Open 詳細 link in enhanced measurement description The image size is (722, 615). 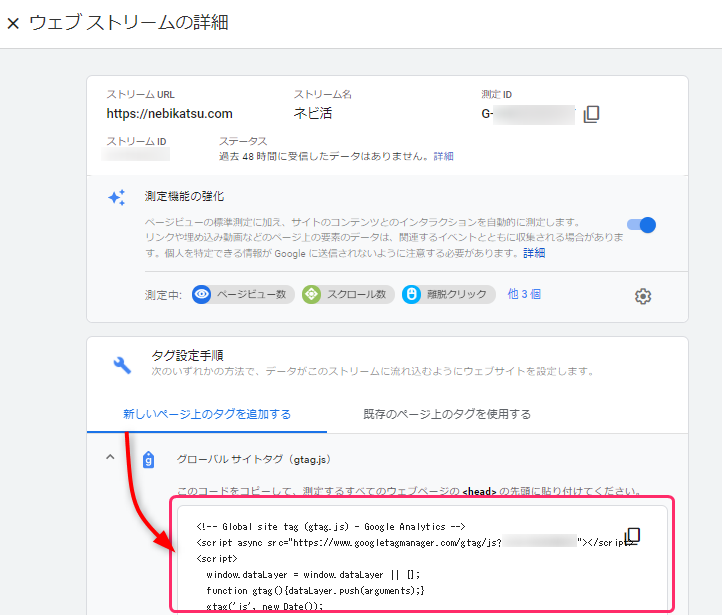click(x=534, y=253)
